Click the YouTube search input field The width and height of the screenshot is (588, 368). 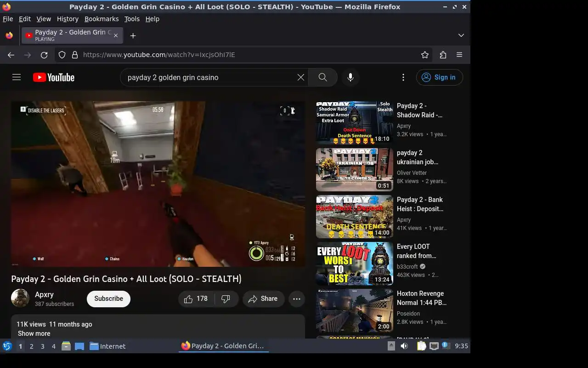point(209,77)
